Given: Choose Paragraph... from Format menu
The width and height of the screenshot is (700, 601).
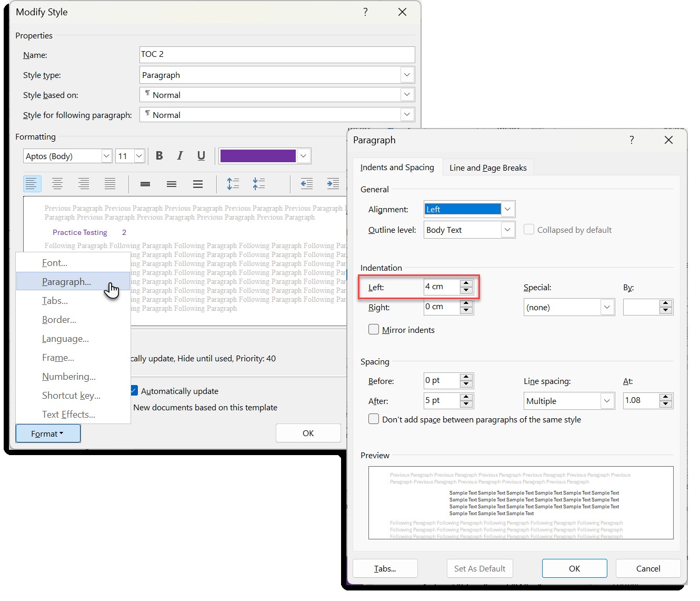Looking at the screenshot, I should pyautogui.click(x=73, y=281).
